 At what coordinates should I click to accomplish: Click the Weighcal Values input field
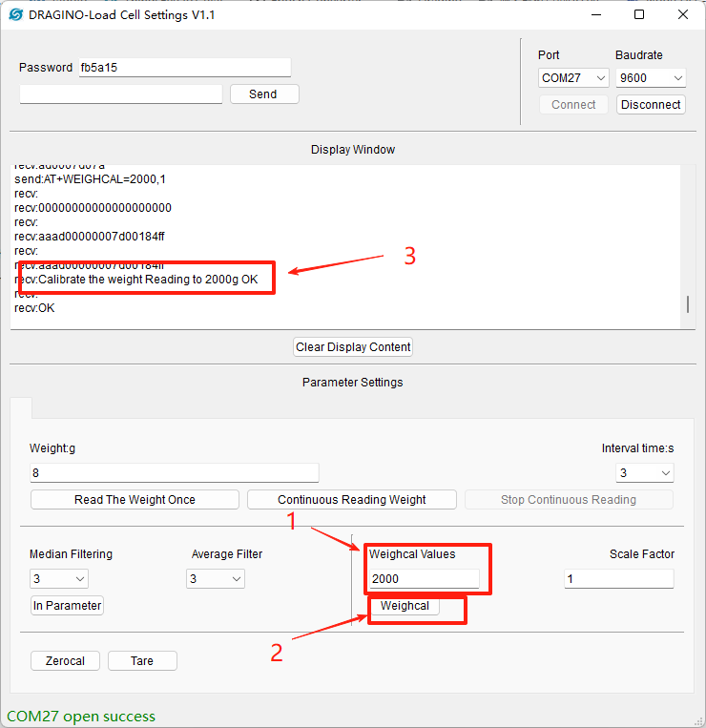425,579
